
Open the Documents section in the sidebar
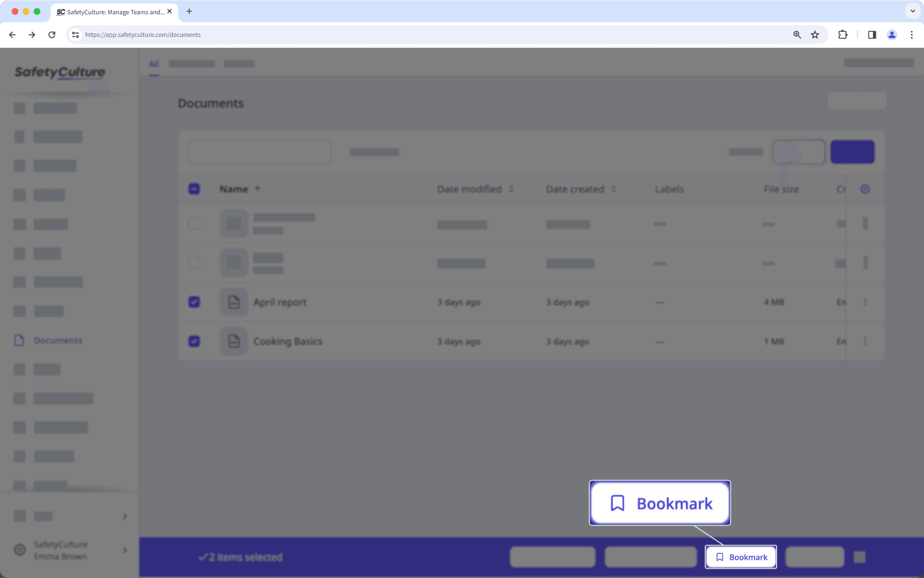[57, 340]
